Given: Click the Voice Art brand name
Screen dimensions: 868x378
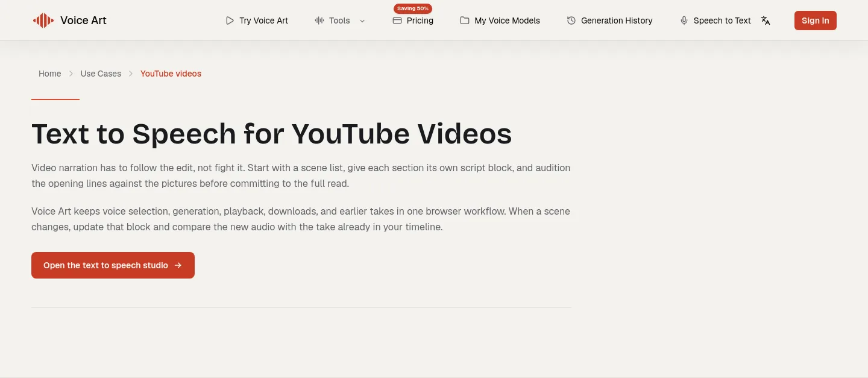Looking at the screenshot, I should pos(83,20).
